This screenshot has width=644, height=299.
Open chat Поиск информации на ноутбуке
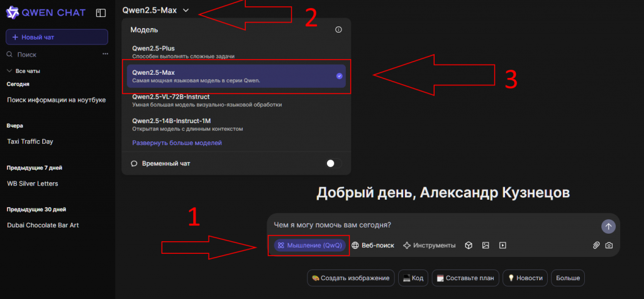pyautogui.click(x=57, y=100)
